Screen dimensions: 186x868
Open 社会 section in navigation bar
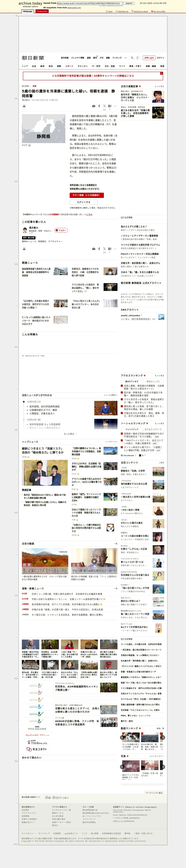pyautogui.click(x=34, y=66)
